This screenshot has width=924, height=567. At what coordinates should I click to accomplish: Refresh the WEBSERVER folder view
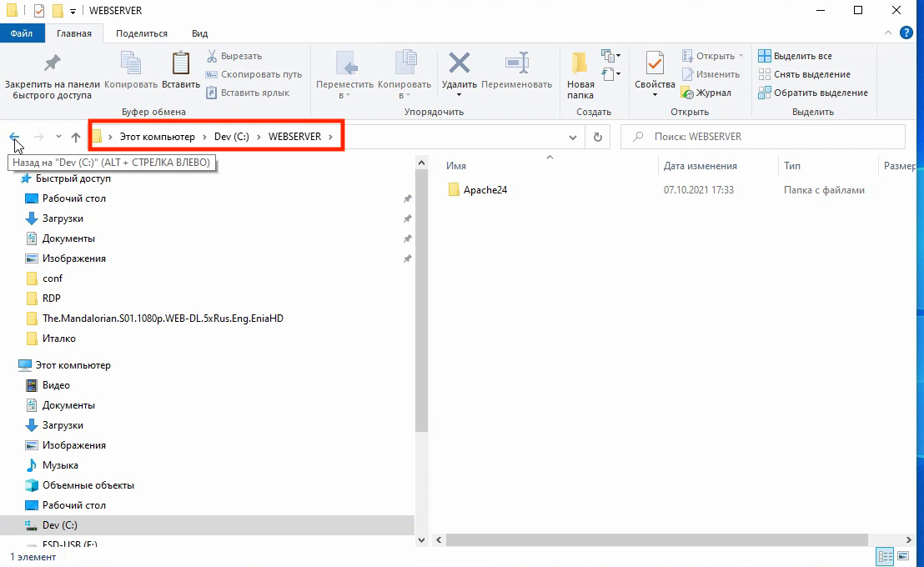[598, 137]
